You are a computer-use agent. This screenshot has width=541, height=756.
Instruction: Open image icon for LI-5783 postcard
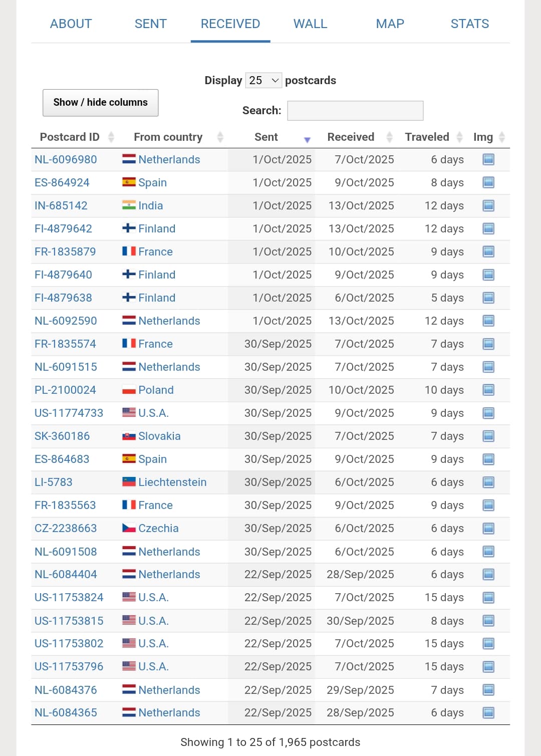tap(488, 482)
